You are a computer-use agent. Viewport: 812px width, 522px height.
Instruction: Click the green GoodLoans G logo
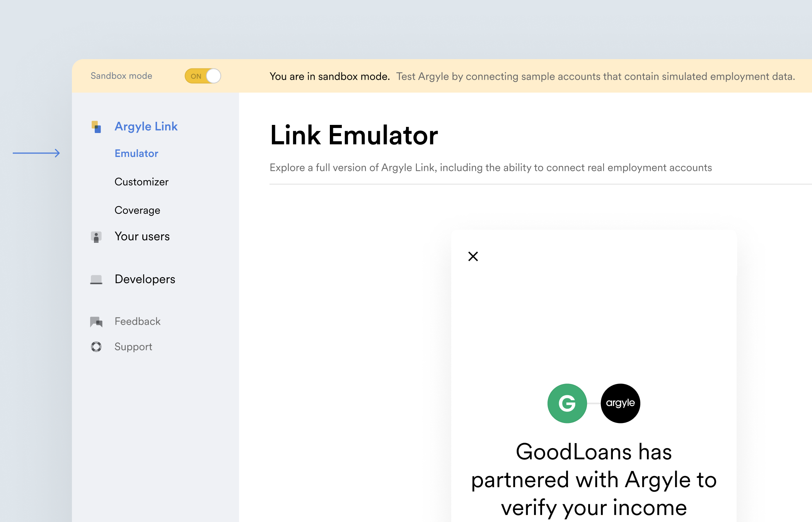tap(567, 403)
